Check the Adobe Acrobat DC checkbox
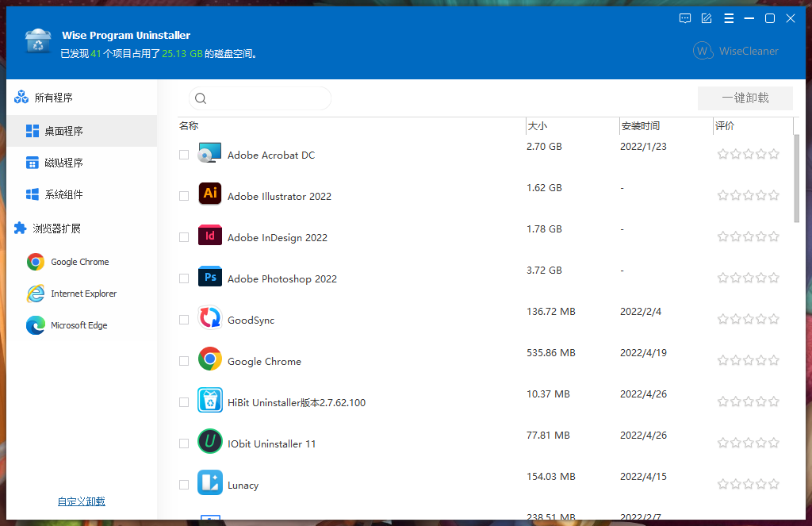The image size is (812, 526). coord(184,155)
